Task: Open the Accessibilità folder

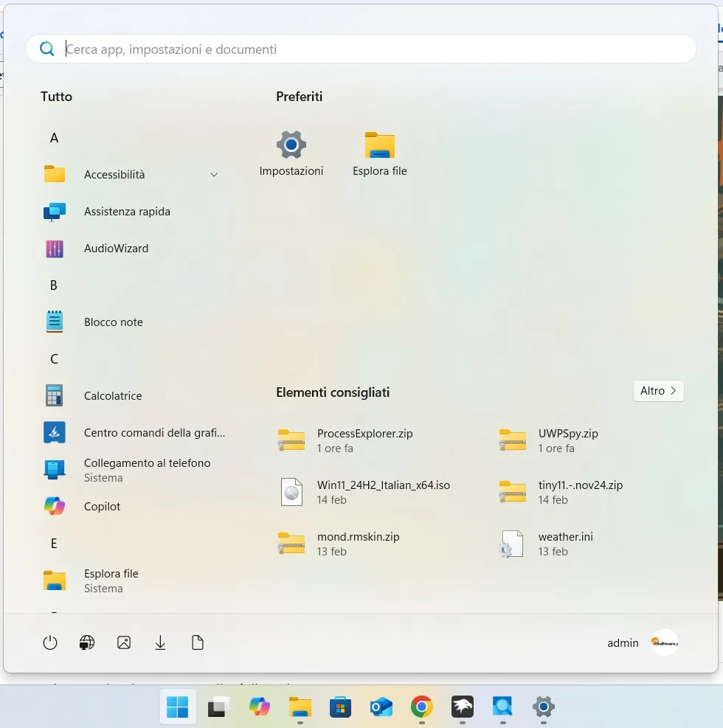Action: 131,175
